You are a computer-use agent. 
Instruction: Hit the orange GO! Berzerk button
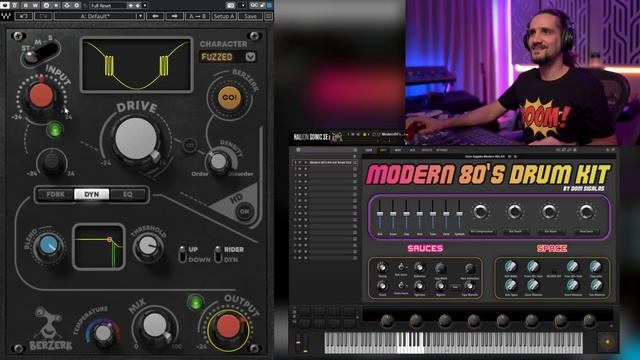click(229, 98)
